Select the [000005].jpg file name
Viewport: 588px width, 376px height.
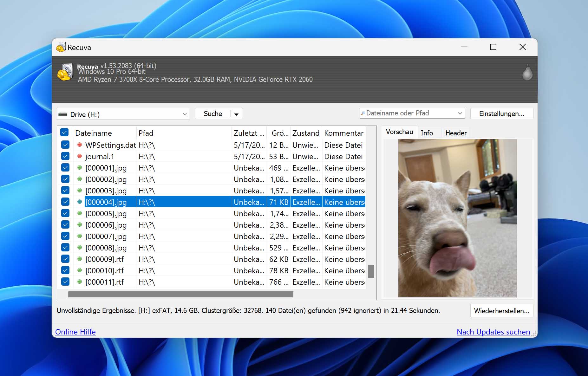(106, 214)
